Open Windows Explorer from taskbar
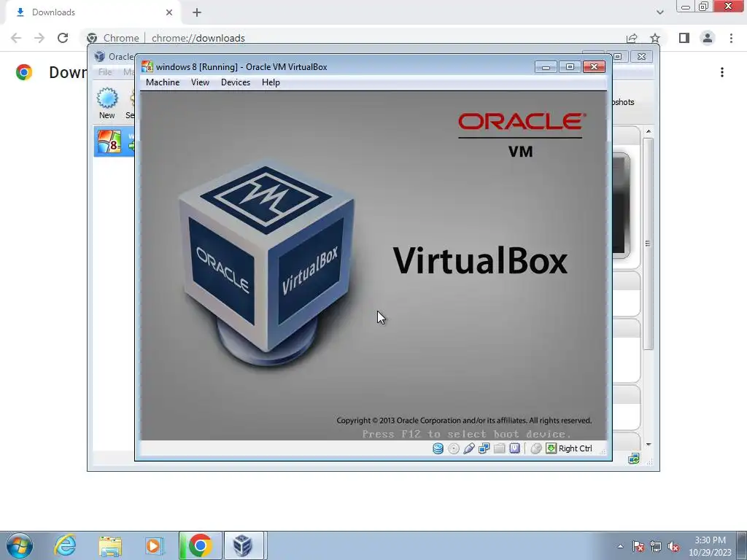Viewport: 747px width, 560px height. click(x=110, y=545)
